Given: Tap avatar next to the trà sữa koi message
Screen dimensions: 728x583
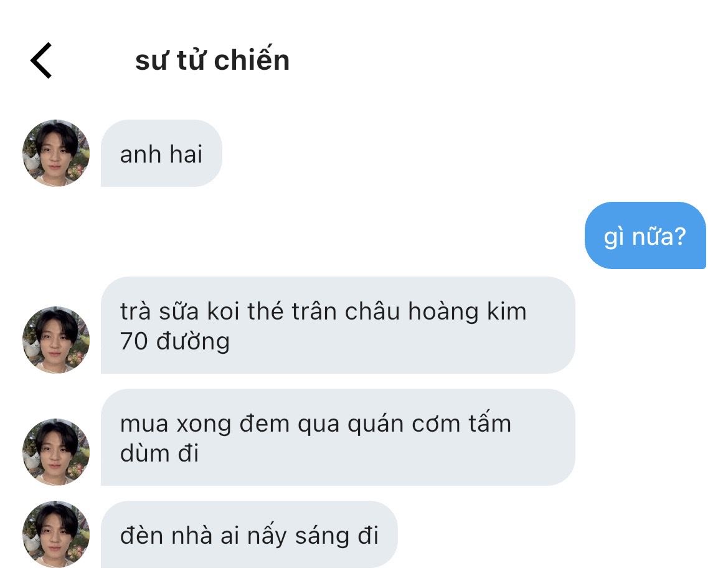Looking at the screenshot, I should coord(55,339).
